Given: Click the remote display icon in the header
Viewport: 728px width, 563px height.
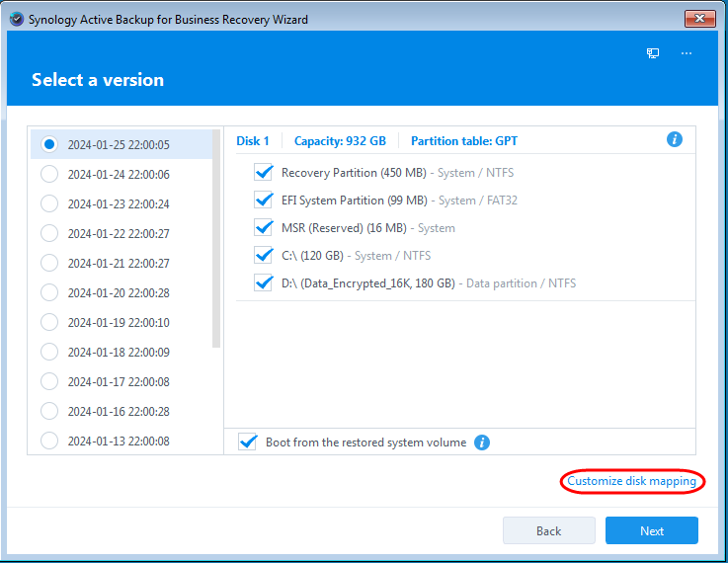Looking at the screenshot, I should click(653, 53).
